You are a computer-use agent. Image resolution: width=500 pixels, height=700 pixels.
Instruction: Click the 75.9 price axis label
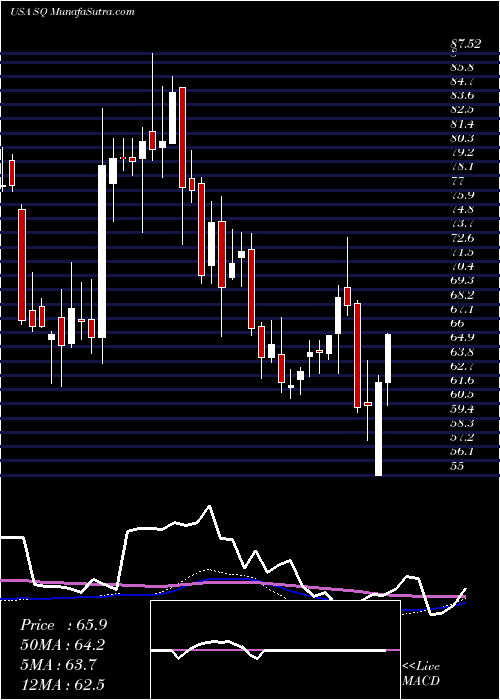463,195
